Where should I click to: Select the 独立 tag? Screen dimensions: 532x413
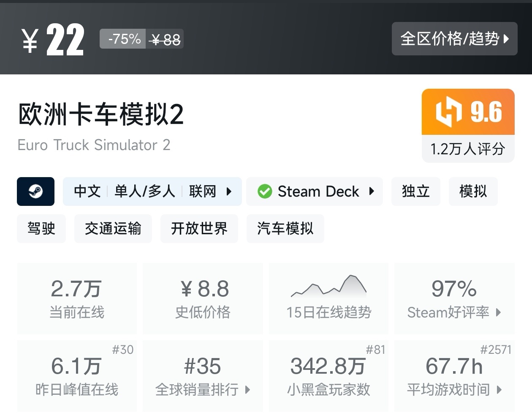[x=416, y=191]
